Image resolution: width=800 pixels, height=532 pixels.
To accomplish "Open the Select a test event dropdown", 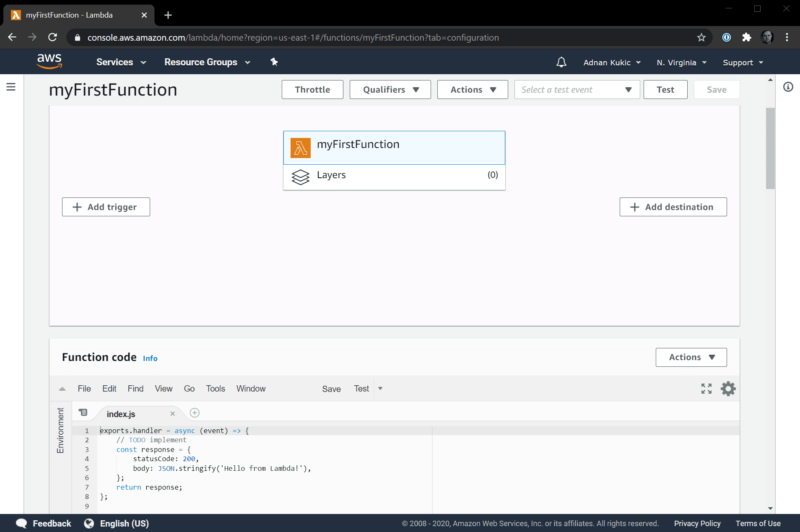I will 577,90.
